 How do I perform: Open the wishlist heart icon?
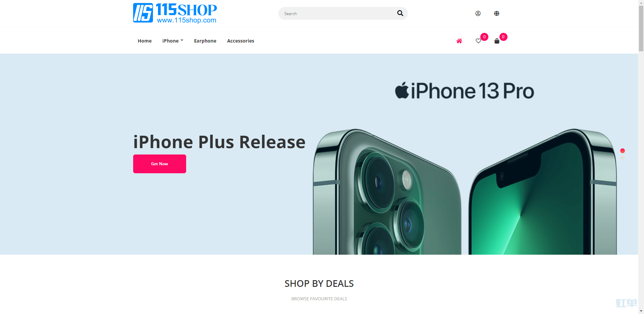478,41
